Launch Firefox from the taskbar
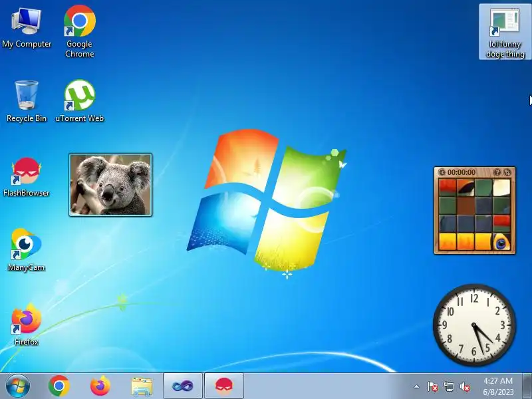The height and width of the screenshot is (399, 532). (x=100, y=386)
